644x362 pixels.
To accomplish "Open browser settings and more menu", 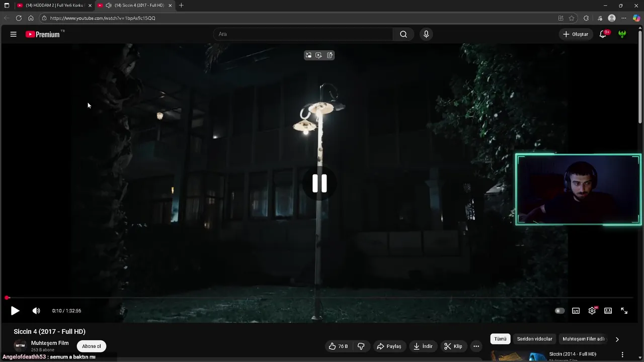I will point(624,18).
